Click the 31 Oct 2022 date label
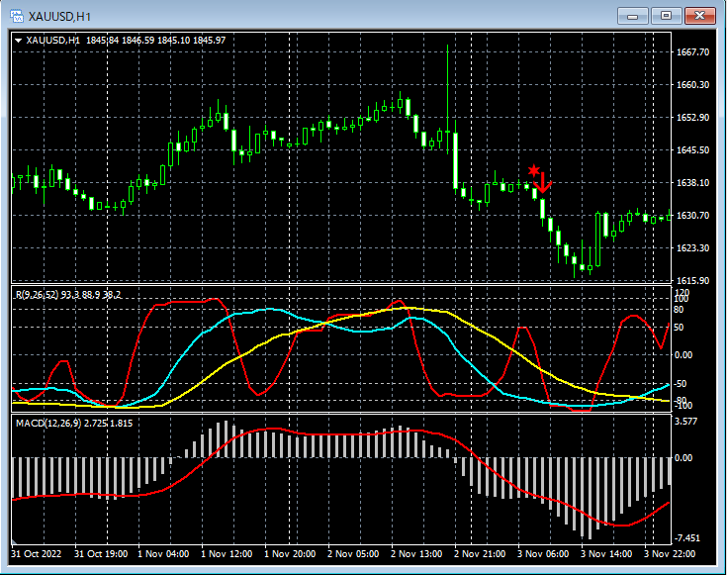The image size is (728, 575). tap(37, 553)
